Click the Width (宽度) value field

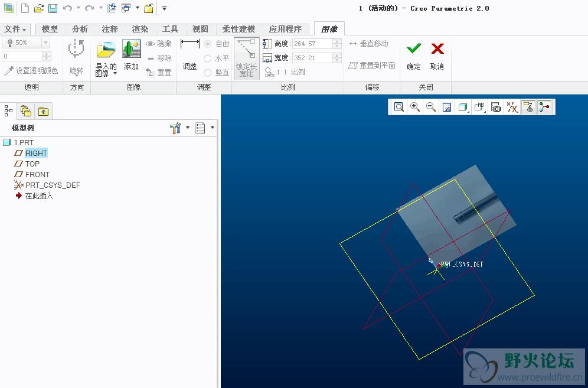coord(312,58)
